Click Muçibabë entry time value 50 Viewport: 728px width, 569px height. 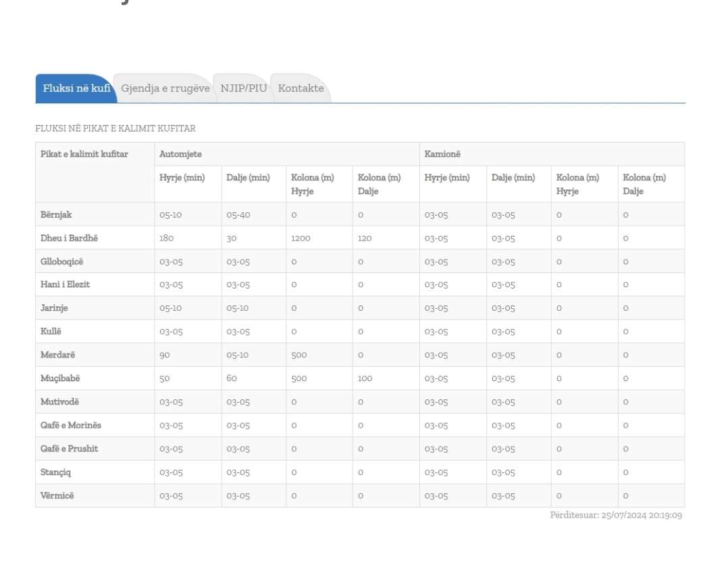pos(164,378)
